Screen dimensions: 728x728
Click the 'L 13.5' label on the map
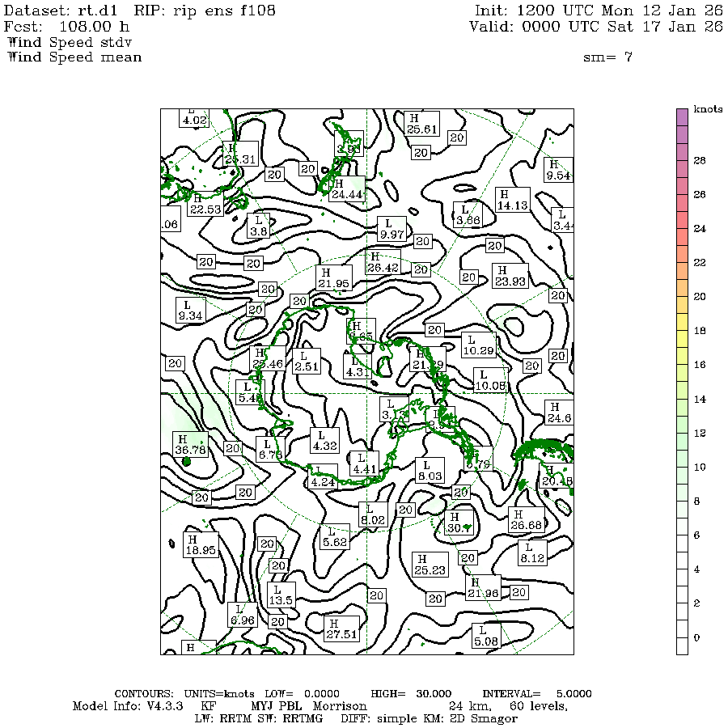coord(281,595)
